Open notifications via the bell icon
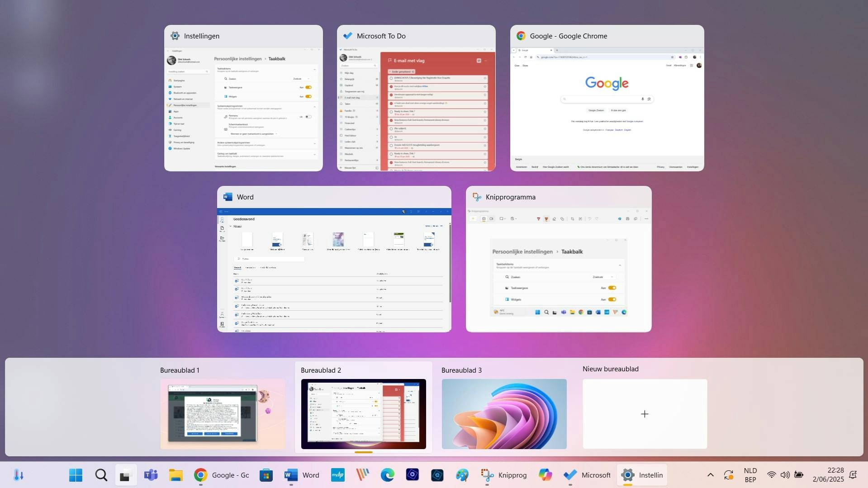Image resolution: width=868 pixels, height=488 pixels. pyautogui.click(x=853, y=475)
